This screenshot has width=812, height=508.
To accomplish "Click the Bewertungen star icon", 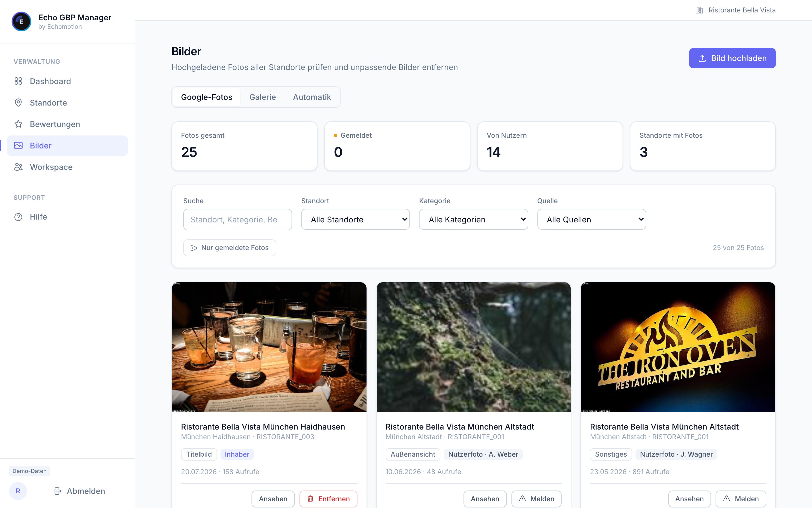I will [x=18, y=124].
